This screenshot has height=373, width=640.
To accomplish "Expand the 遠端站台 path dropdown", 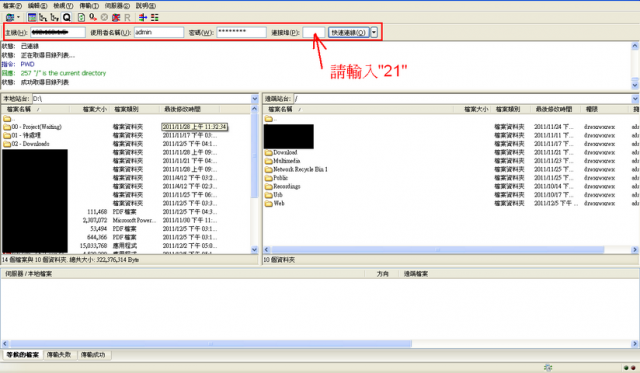I will 636,99.
